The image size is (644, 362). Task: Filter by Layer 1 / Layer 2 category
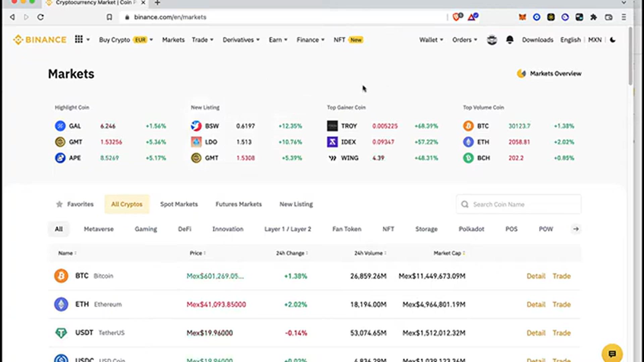point(288,229)
